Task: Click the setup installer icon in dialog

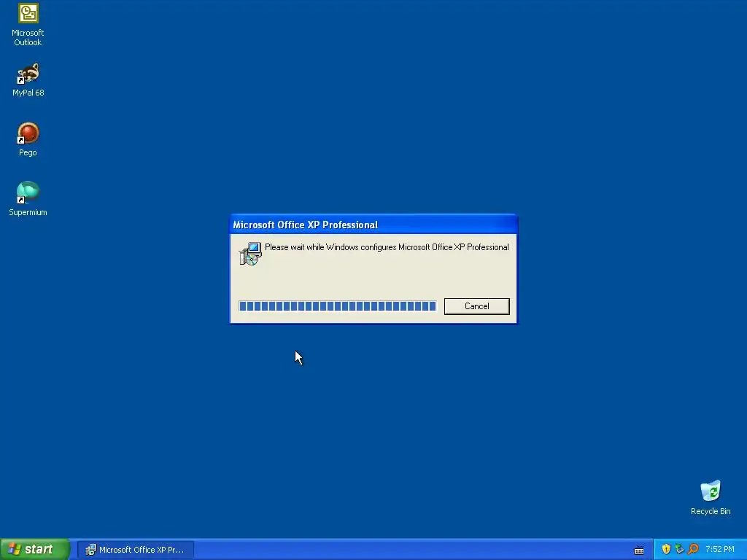Action: 250,253
